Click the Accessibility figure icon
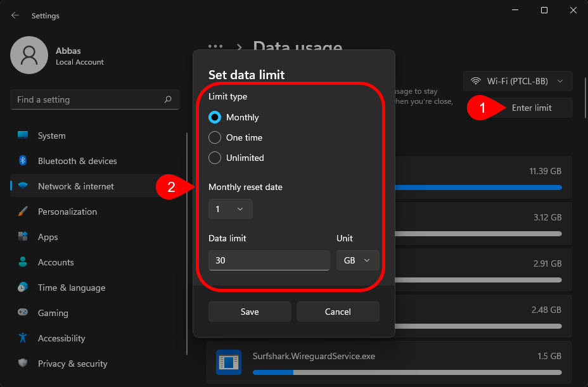588x387 pixels. pos(23,338)
